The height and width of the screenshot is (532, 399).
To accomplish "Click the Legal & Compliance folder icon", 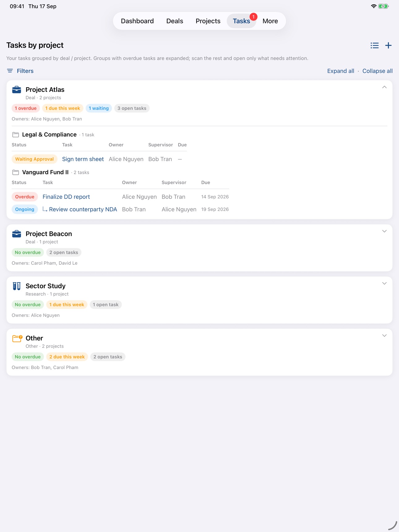I will coord(15,135).
